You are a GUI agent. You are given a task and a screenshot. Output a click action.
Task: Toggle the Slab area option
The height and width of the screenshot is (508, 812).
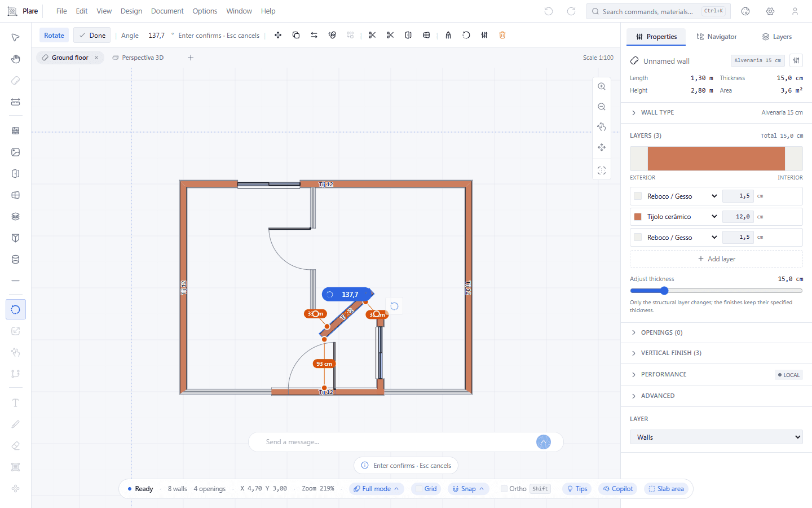pos(666,489)
